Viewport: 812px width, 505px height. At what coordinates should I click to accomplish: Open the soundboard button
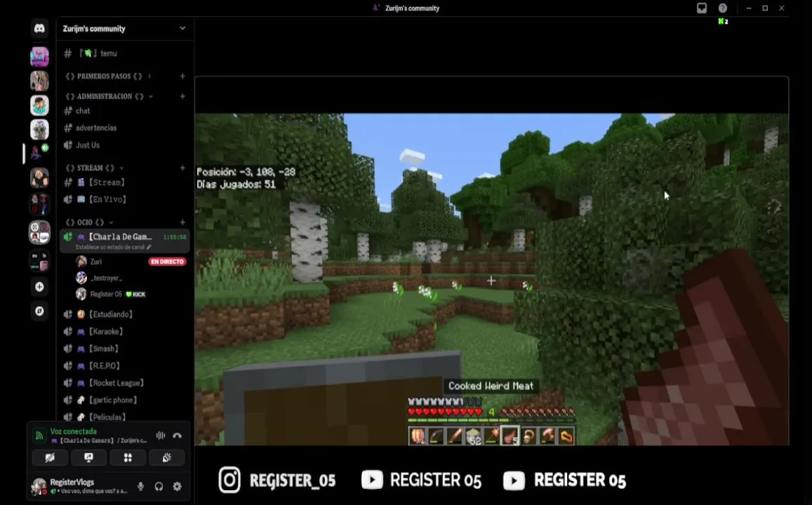(x=166, y=457)
